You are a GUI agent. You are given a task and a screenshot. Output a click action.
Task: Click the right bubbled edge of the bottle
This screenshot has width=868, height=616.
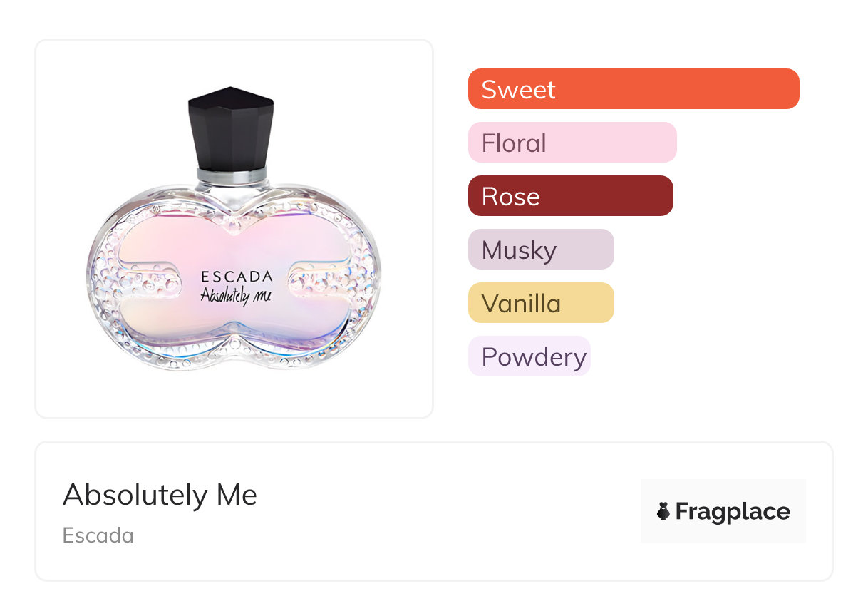point(365,278)
